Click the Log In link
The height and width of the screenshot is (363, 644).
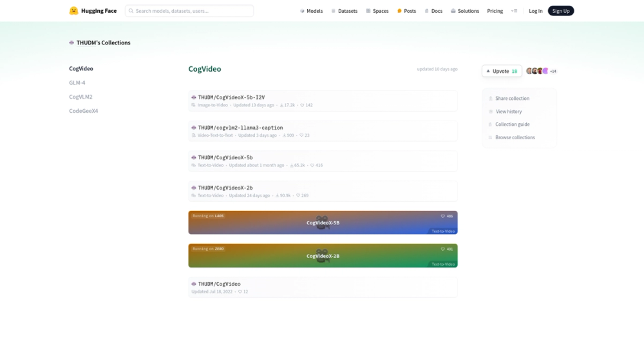click(x=536, y=11)
